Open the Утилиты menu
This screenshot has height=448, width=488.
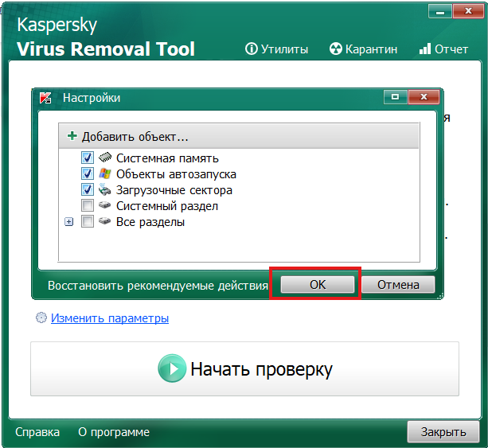pos(277,49)
